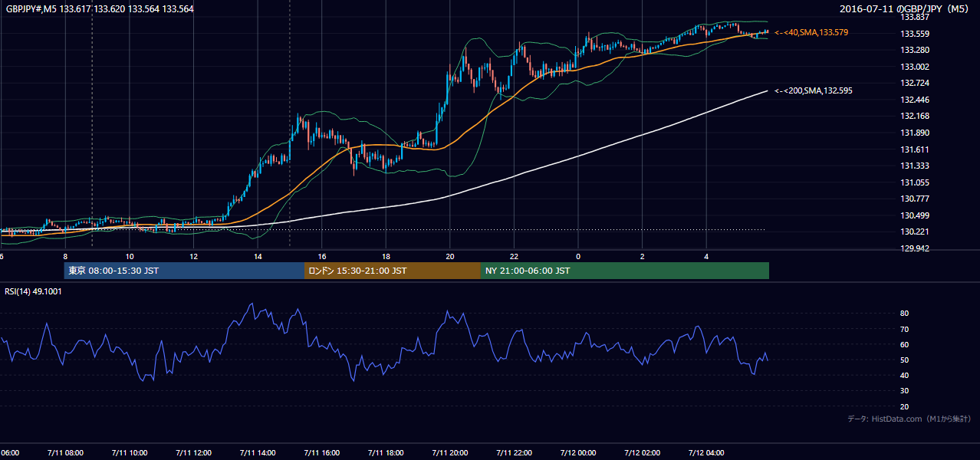Click hour label 2 under price chart
The image size is (980, 460).
click(x=643, y=256)
